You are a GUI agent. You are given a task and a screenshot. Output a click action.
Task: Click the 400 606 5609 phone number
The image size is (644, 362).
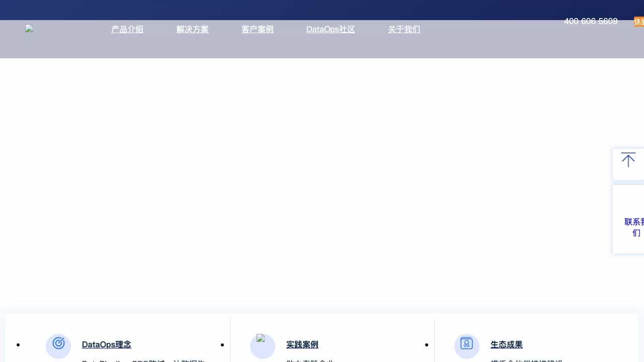tap(591, 21)
